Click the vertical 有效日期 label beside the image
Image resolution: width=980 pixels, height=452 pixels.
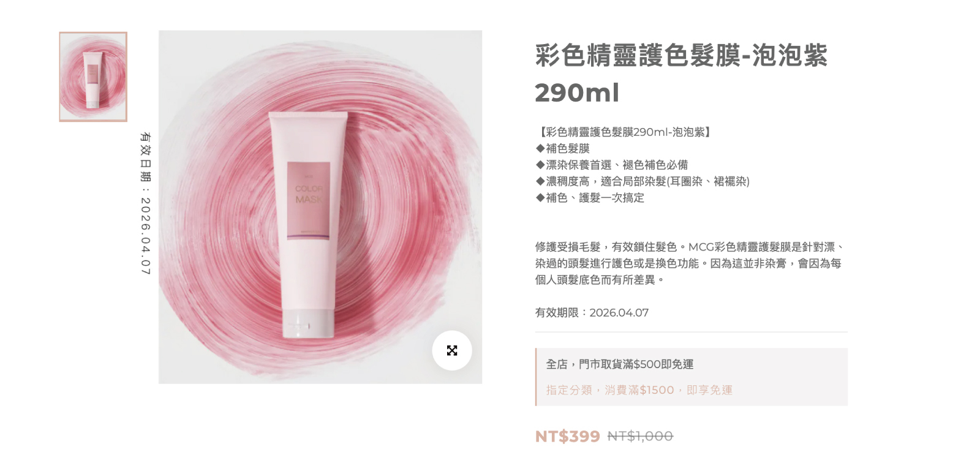click(x=145, y=203)
